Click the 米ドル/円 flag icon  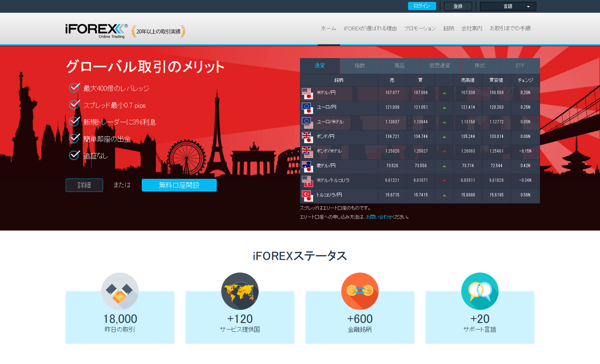click(307, 94)
